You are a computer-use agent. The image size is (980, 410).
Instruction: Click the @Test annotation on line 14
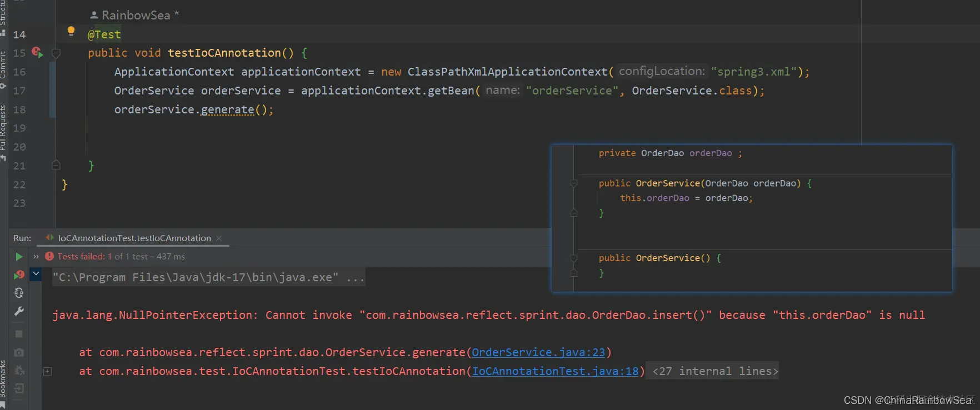click(x=104, y=34)
